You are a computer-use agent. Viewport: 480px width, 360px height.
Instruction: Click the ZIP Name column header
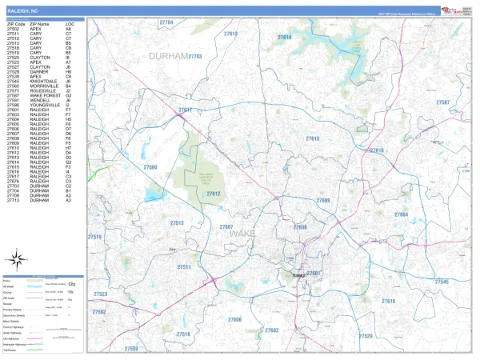[39, 24]
